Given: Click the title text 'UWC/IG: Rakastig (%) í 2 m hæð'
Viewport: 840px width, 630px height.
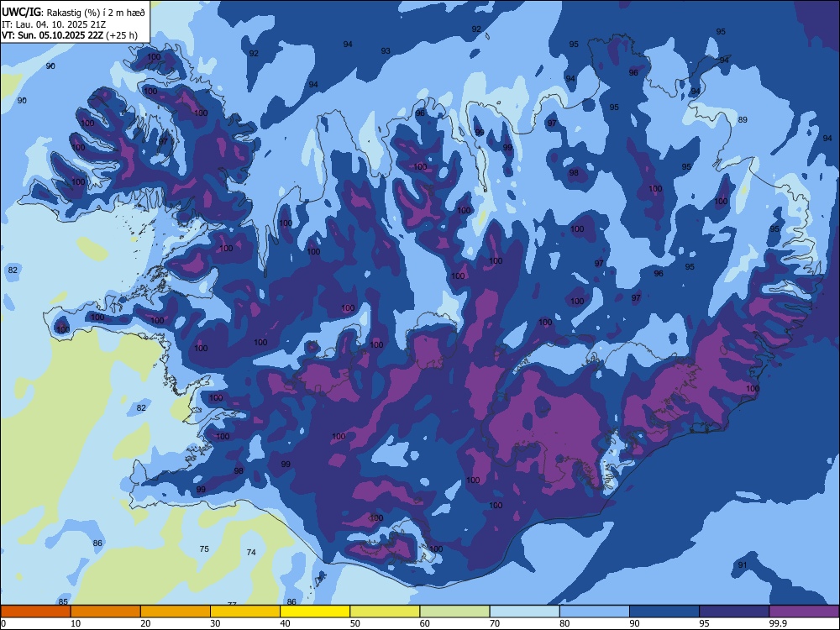Looking at the screenshot, I should tap(73, 13).
